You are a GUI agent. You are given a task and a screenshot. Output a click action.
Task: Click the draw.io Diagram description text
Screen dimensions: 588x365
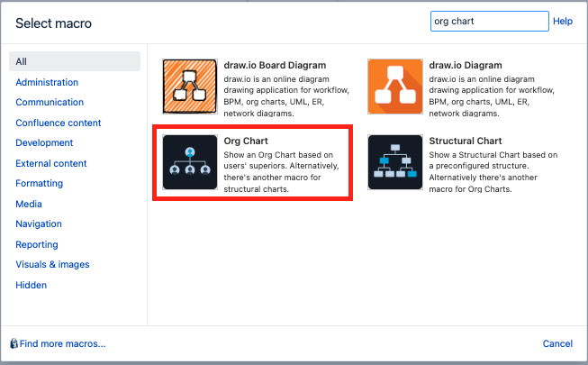click(x=492, y=96)
